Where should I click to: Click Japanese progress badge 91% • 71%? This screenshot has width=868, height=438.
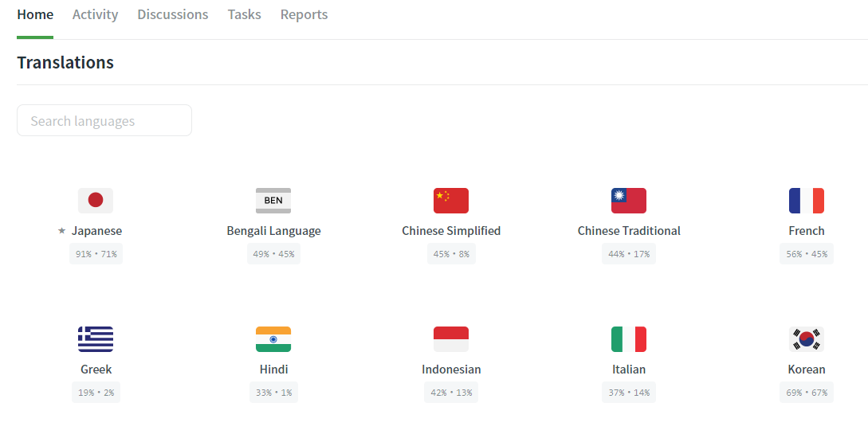pyautogui.click(x=96, y=254)
